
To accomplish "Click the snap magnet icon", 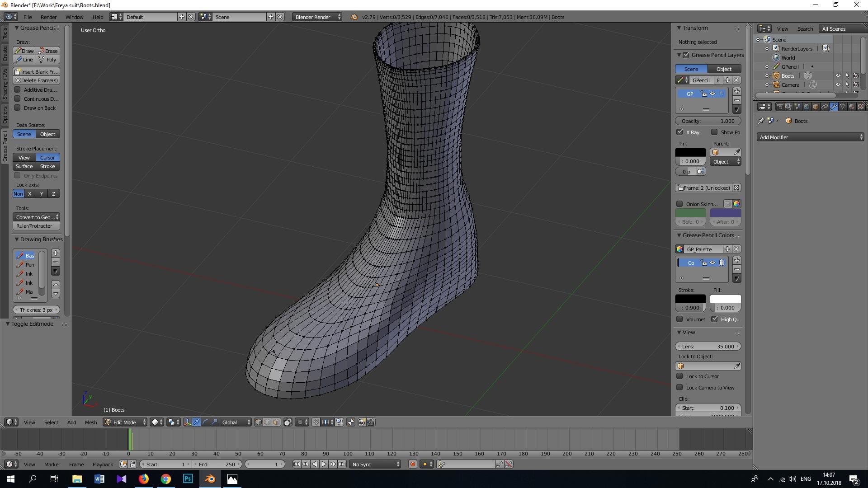I will [x=316, y=422].
